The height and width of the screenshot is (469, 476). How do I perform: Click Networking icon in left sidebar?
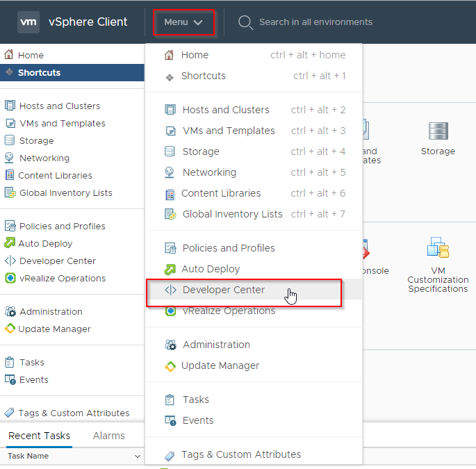10,158
